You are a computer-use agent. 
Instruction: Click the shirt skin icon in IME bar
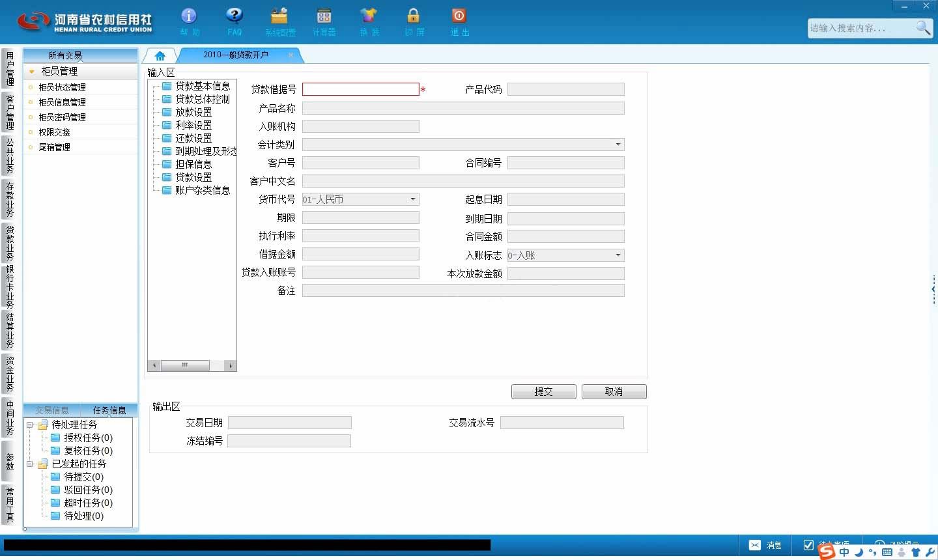tap(916, 552)
